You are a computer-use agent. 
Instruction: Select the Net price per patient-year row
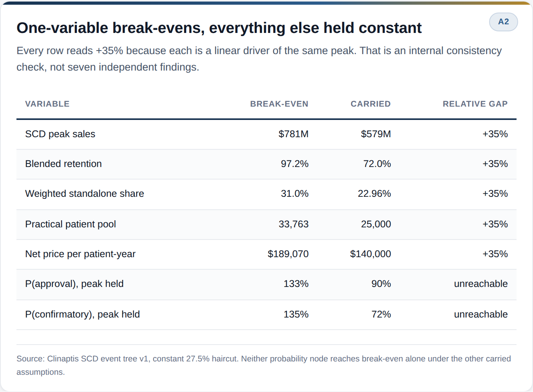click(x=266, y=254)
